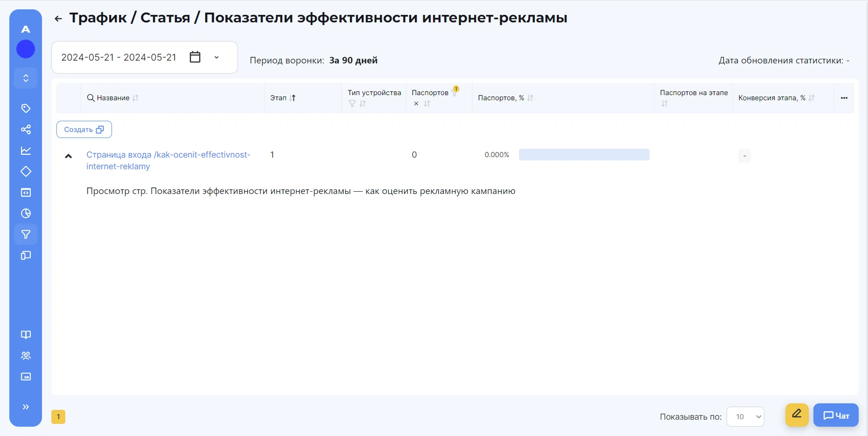Viewport: 868px width, 436px height.
Task: Sort by the Паспортов на этапе column
Action: (665, 104)
